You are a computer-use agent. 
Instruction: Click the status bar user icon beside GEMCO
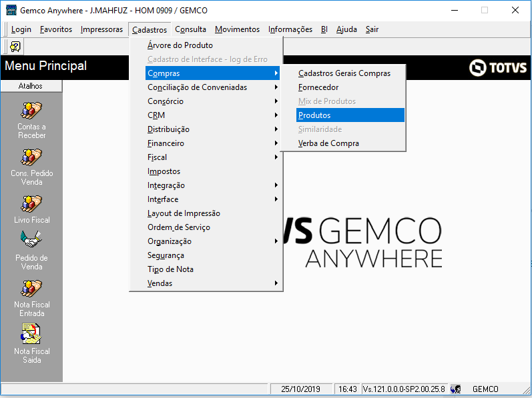pos(456,389)
